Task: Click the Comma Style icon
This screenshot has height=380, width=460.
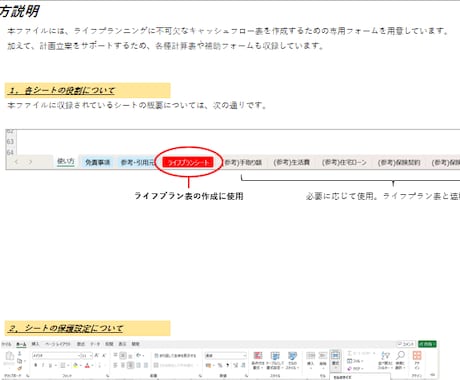Action: [x=228, y=365]
